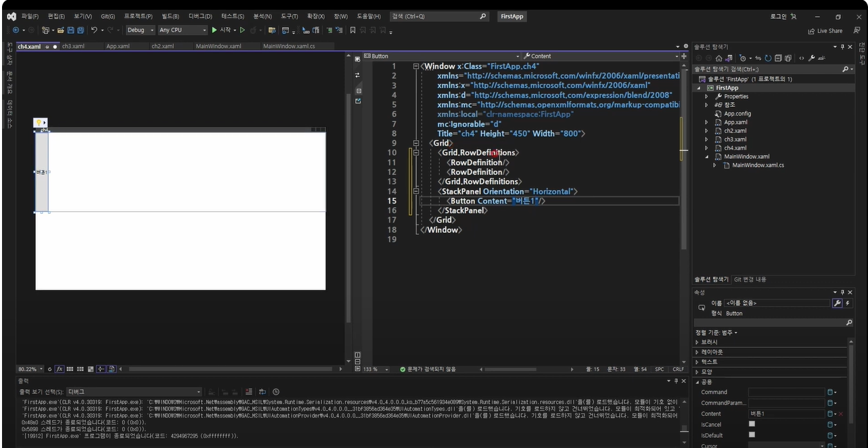Open the 도구(T) menu
Viewport: 868px width, 448px height.
click(290, 16)
